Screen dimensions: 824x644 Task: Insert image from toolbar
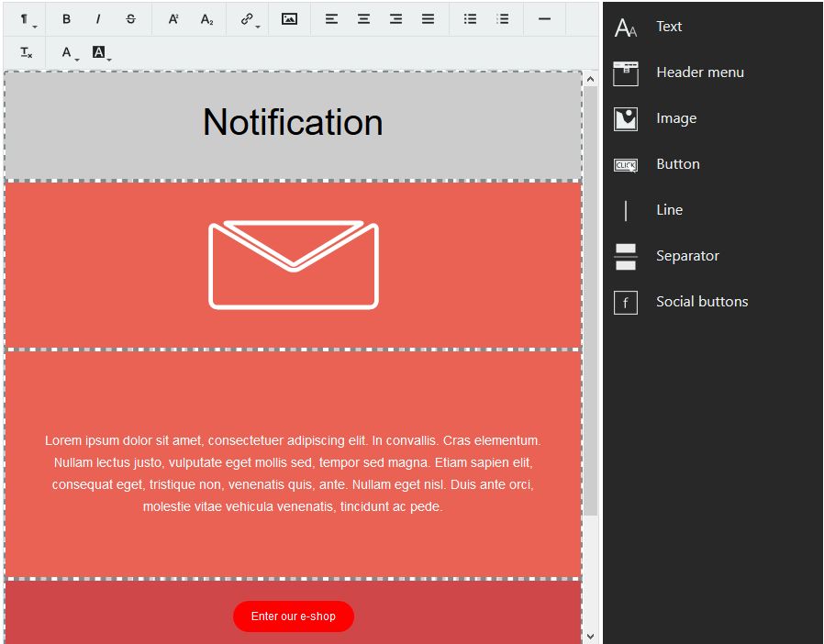pos(289,18)
